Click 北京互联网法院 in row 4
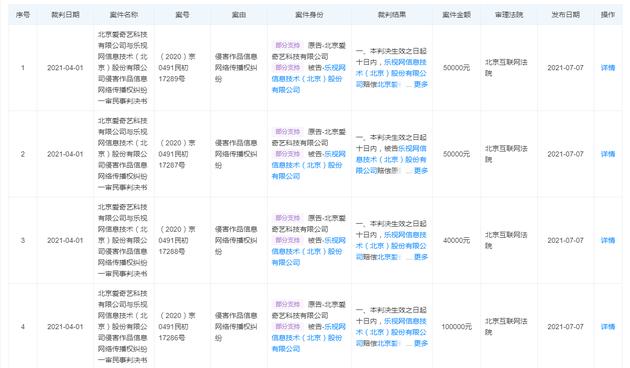630x368 pixels. [x=506, y=327]
